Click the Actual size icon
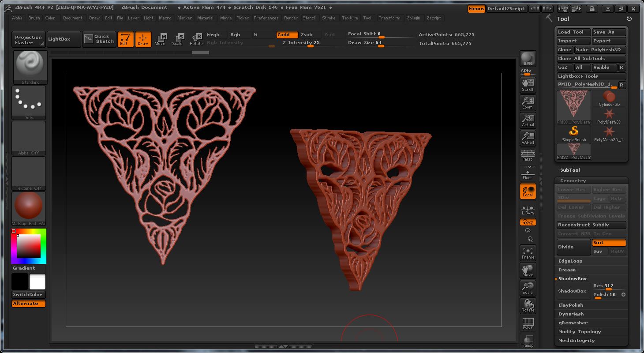This screenshot has height=353, width=644. 528,120
